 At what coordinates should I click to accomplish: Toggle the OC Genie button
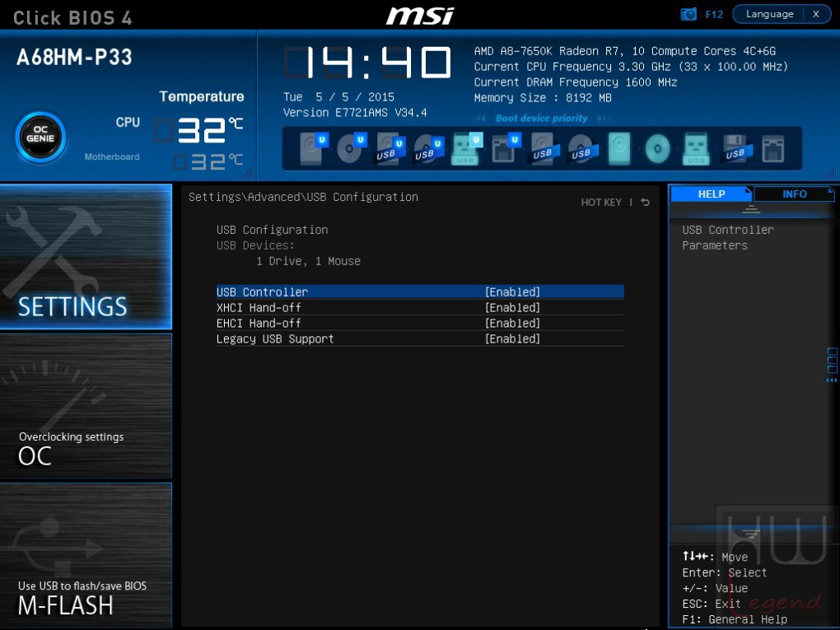pos(40,138)
